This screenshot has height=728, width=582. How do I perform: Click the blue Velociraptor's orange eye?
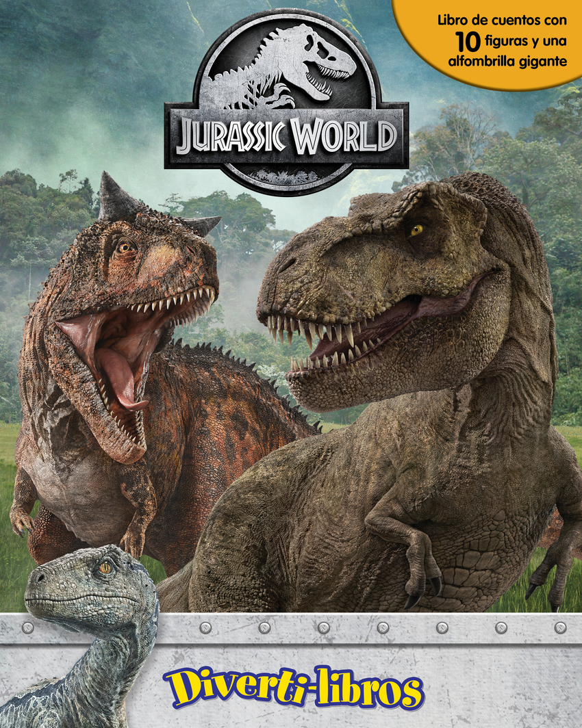tap(105, 567)
